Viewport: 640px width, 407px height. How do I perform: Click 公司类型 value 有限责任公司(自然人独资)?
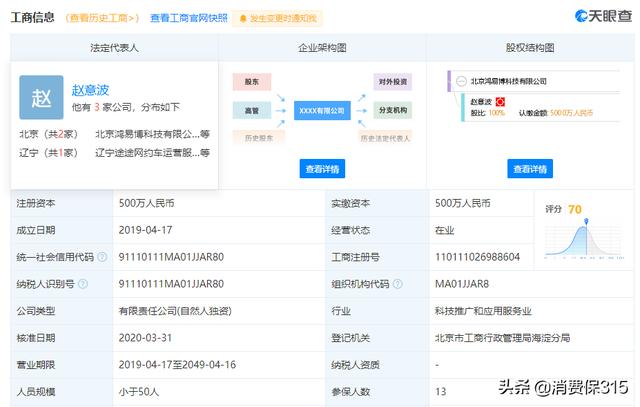[175, 311]
